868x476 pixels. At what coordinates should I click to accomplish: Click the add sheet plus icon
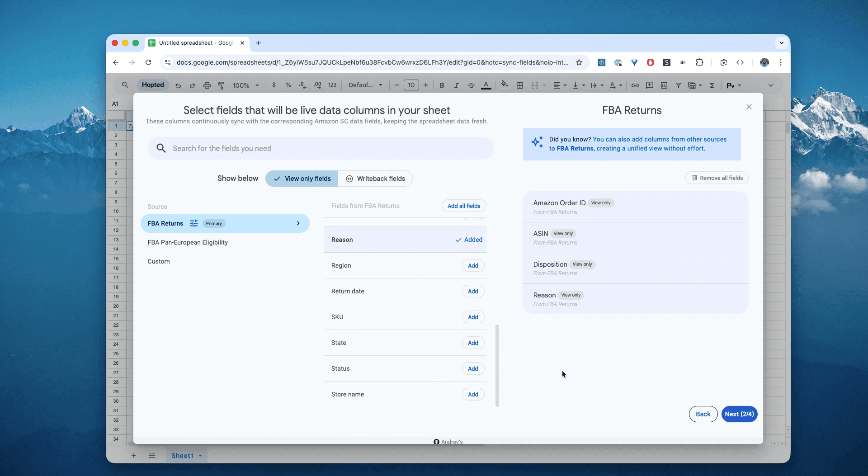[134, 456]
